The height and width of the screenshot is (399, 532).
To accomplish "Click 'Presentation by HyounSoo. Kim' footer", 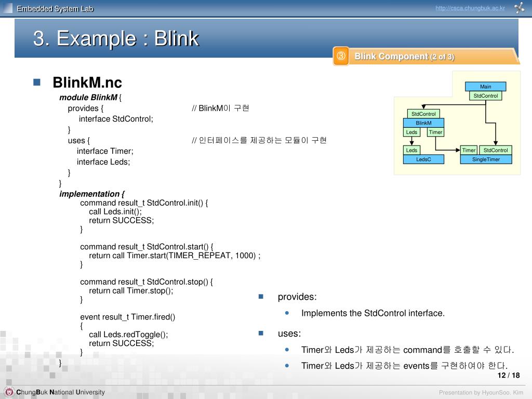I will 481,393.
